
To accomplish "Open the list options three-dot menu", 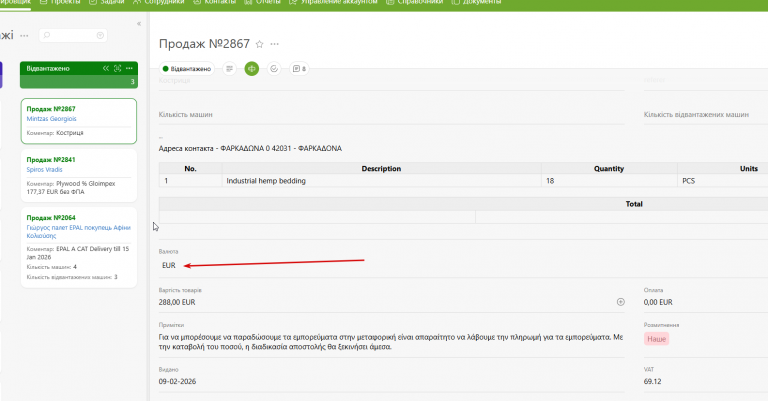I will click(24, 35).
